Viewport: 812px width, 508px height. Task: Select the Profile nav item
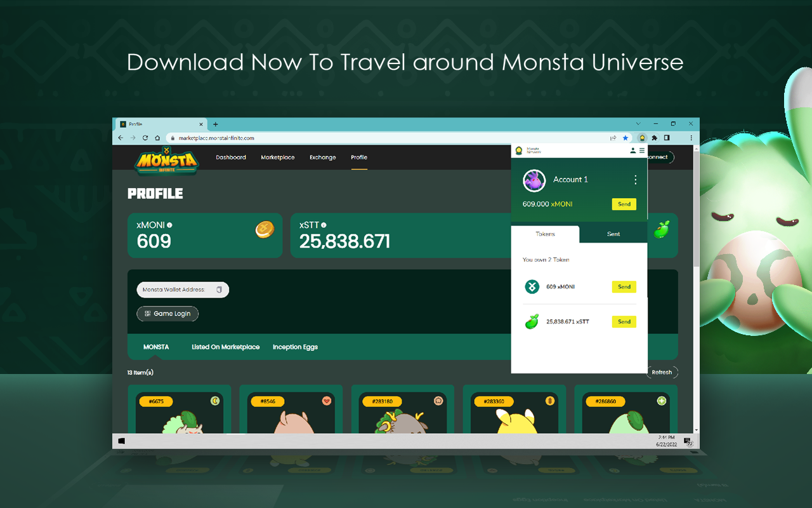[359, 157]
